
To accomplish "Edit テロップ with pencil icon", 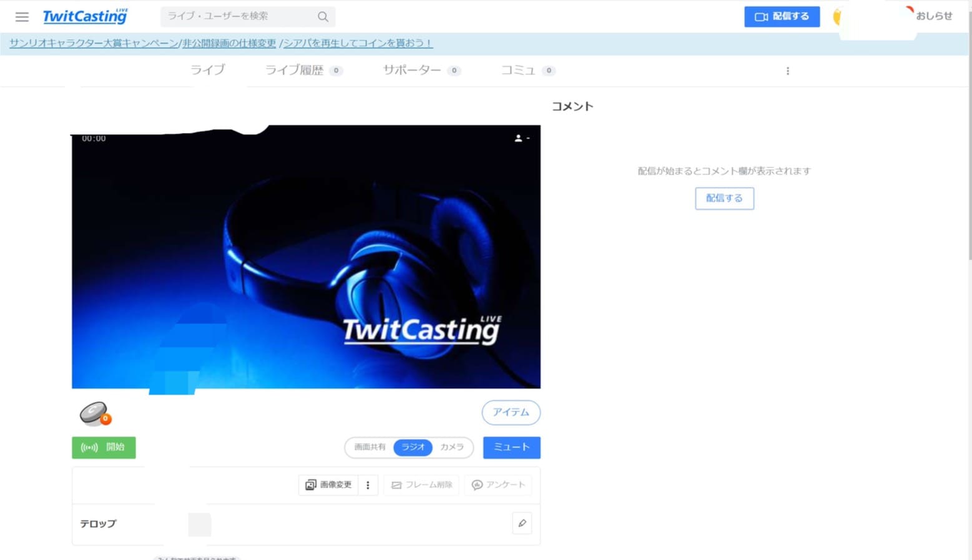I will pyautogui.click(x=522, y=523).
